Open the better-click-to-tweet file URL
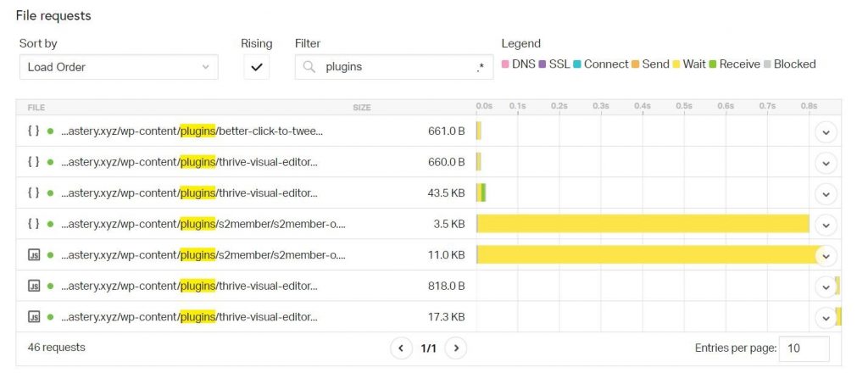 pos(192,131)
